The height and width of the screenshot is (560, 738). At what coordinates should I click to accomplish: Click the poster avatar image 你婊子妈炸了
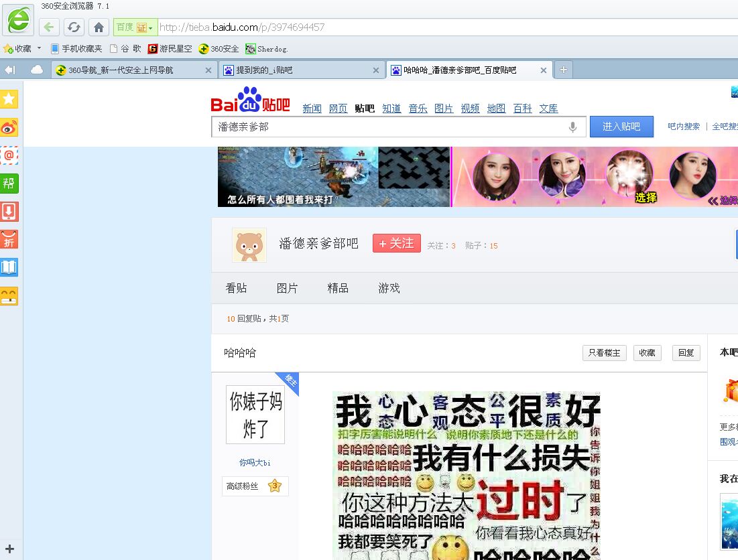pyautogui.click(x=255, y=415)
